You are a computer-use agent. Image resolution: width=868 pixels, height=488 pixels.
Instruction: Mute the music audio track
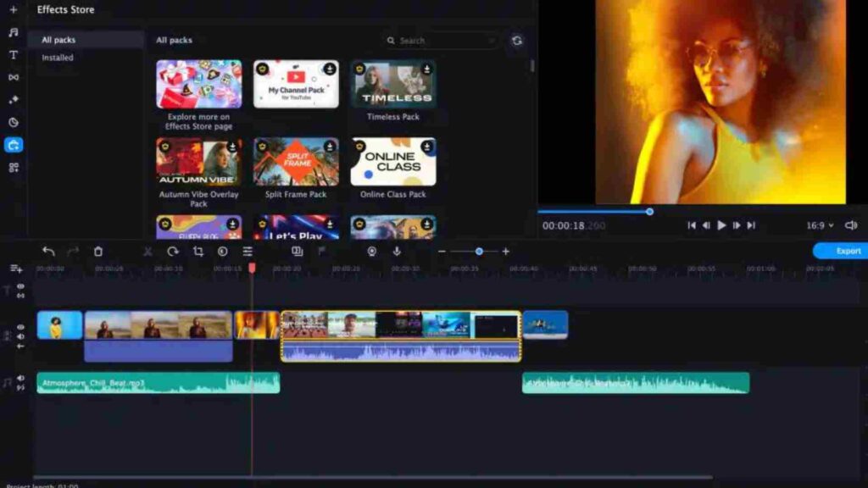(20, 379)
